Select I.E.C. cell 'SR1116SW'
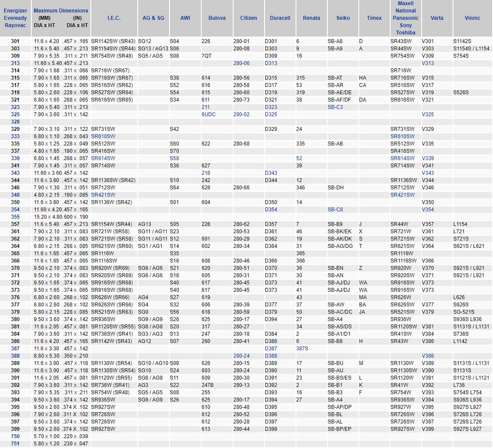Screen dimensions: 493x448 click(x=104, y=261)
